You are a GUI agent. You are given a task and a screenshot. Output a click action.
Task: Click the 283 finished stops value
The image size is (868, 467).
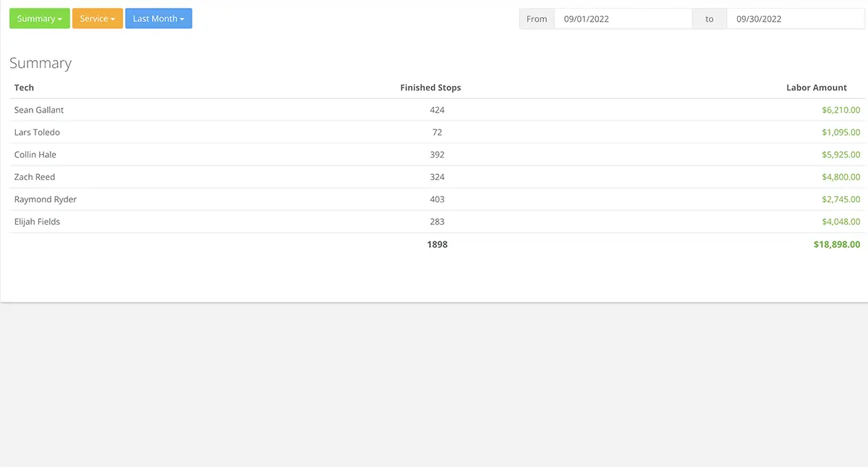click(x=437, y=222)
